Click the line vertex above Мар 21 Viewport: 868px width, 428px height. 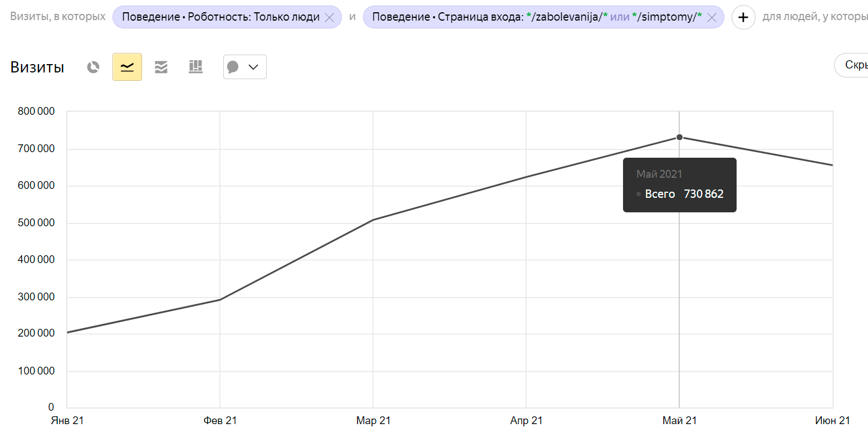point(373,220)
